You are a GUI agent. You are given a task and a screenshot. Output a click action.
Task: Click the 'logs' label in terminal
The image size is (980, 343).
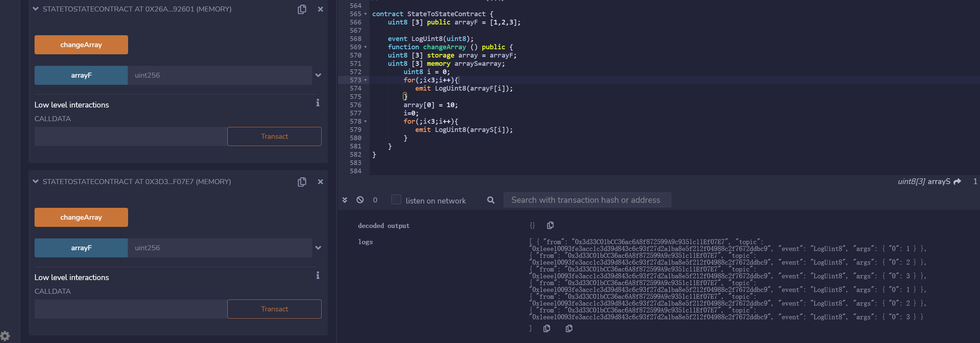(365, 242)
